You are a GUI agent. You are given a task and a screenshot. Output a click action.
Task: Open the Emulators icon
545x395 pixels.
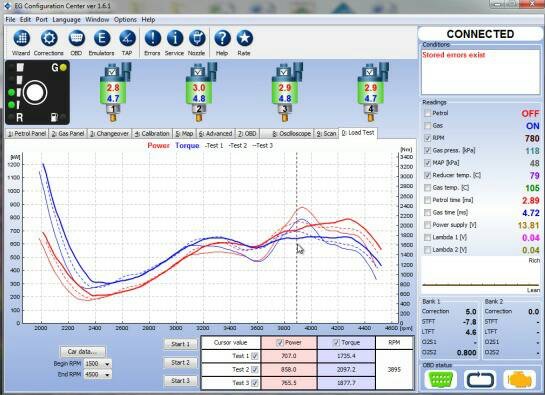tap(101, 38)
